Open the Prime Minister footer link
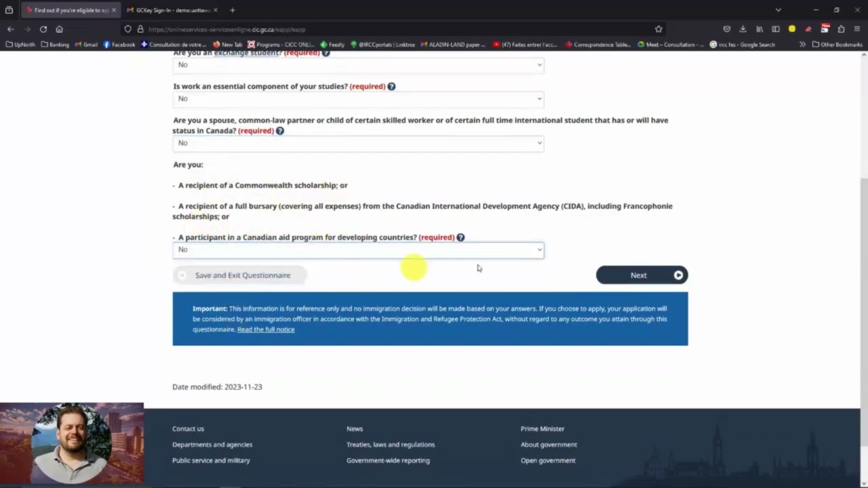This screenshot has width=868, height=488. click(542, 429)
